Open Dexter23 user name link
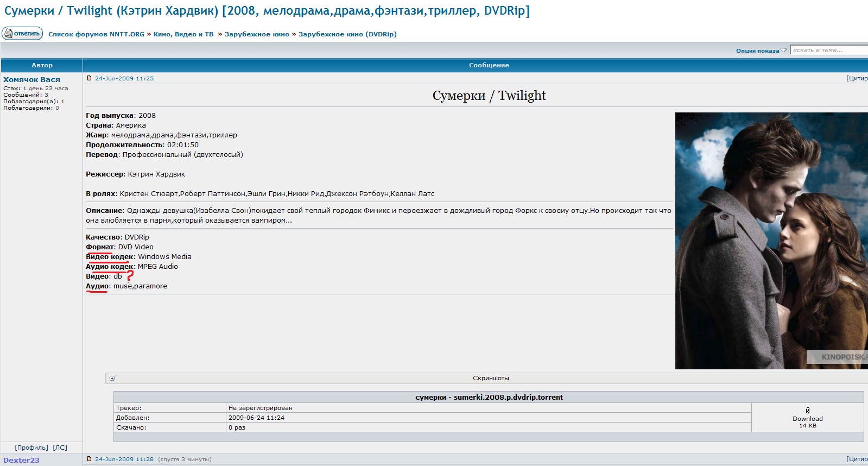This screenshot has width=868, height=466. pyautogui.click(x=21, y=460)
